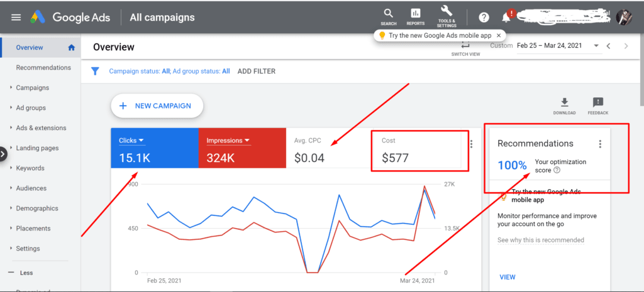Click the 100% optimization score
The width and height of the screenshot is (644, 292).
(512, 166)
